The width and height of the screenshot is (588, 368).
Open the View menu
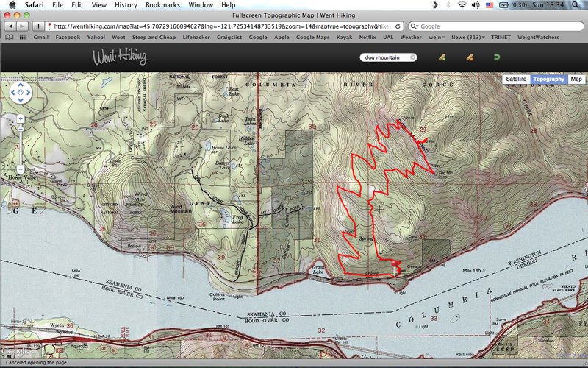(x=99, y=5)
